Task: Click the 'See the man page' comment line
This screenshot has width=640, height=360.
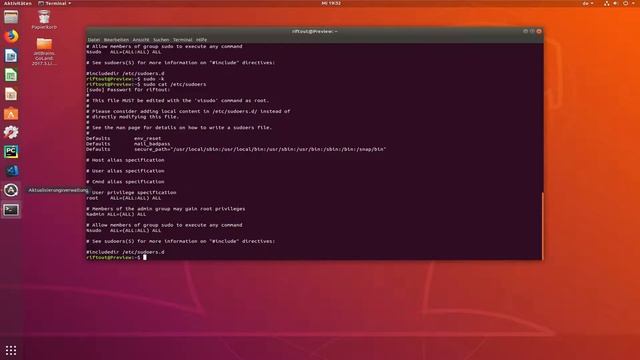Action: [x=179, y=128]
